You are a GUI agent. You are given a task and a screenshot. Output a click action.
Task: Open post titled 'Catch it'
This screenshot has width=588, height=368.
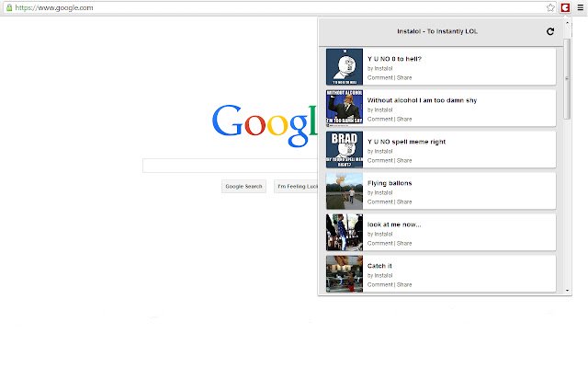click(x=379, y=266)
